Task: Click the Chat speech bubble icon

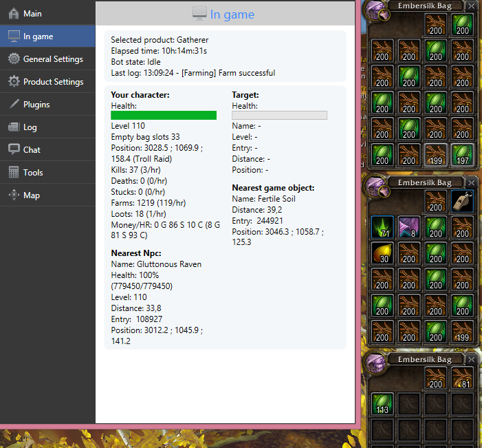Action: click(x=14, y=150)
